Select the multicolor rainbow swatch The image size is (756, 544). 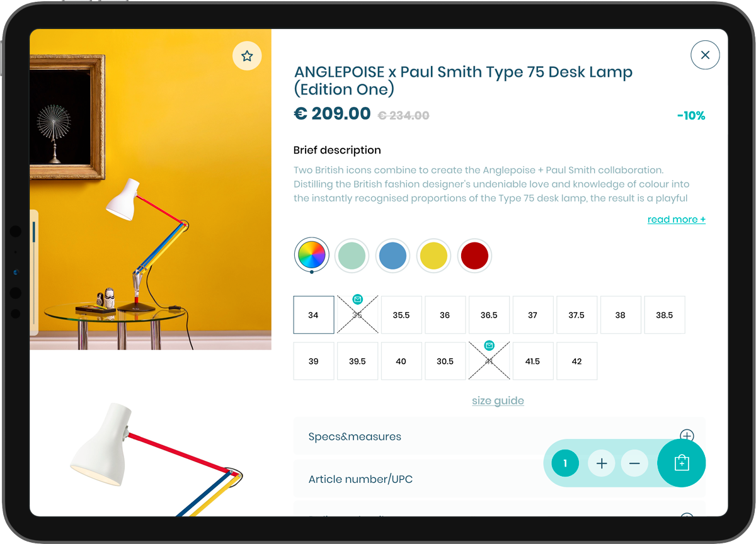311,256
